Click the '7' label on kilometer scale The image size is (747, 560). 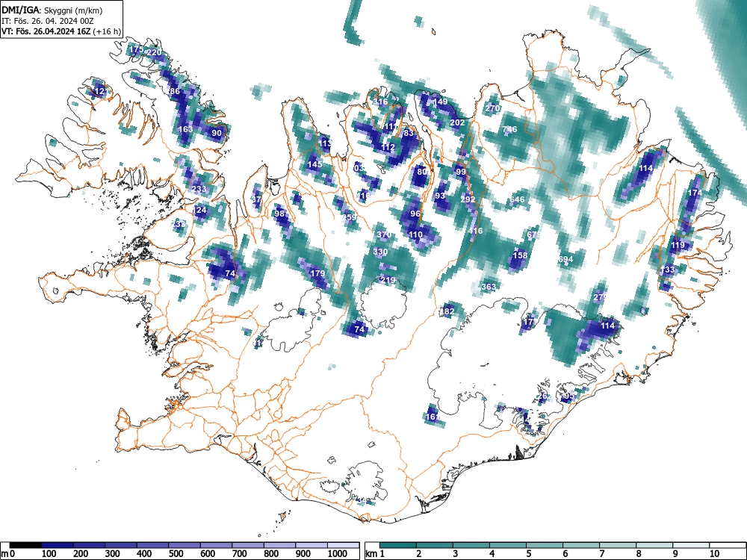[602, 553]
